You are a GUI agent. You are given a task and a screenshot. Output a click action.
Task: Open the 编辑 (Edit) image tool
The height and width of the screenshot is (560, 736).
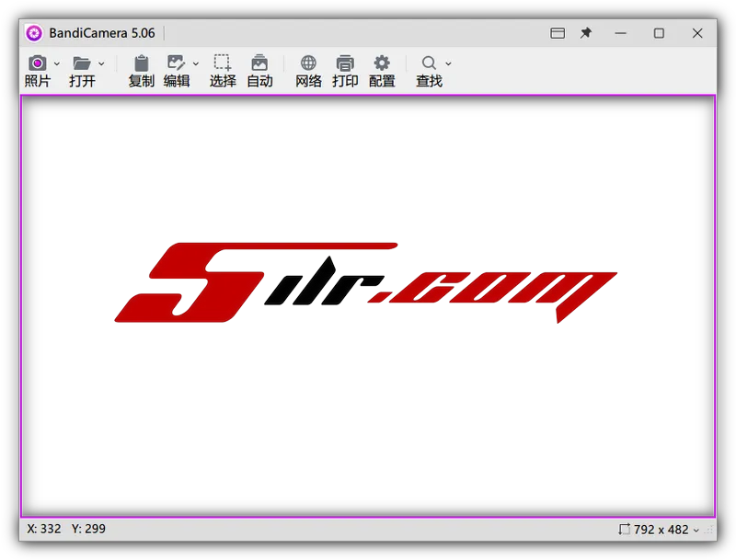coord(176,63)
